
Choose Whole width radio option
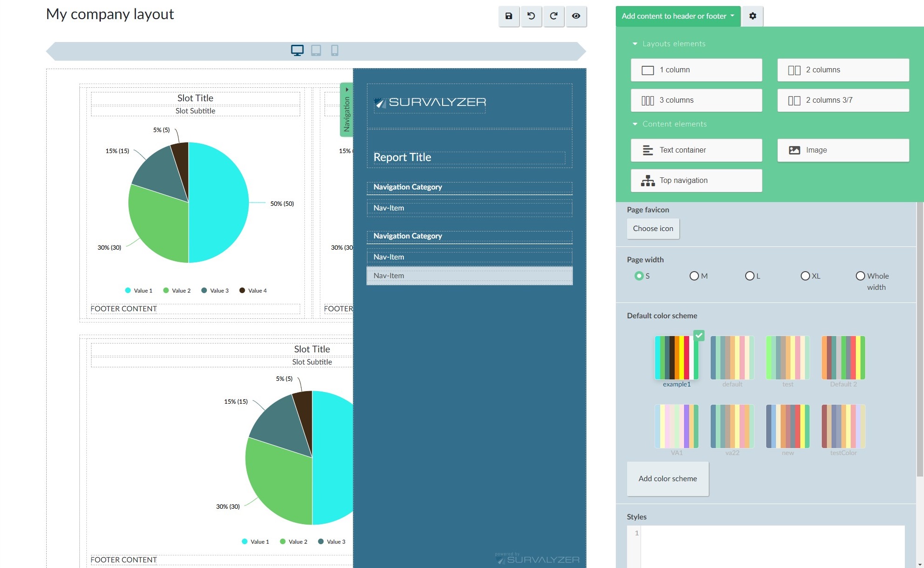tap(860, 276)
